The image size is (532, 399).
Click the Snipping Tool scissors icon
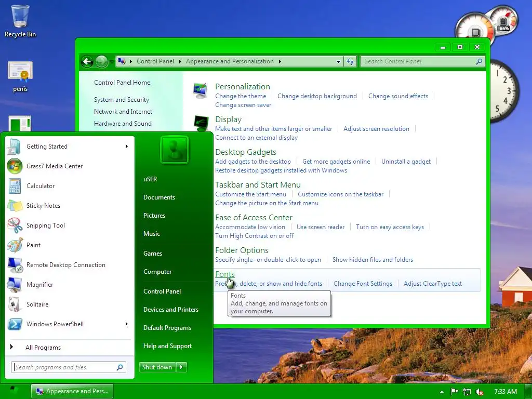coord(15,225)
